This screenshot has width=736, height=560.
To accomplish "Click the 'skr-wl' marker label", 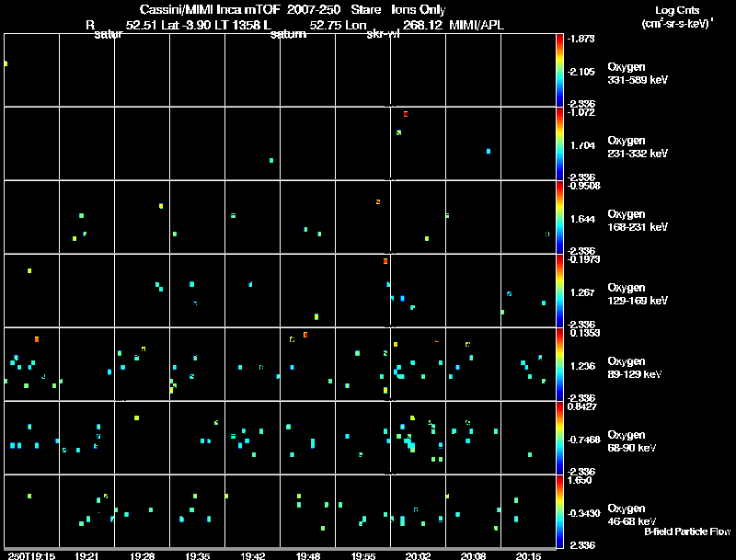I will coord(383,34).
